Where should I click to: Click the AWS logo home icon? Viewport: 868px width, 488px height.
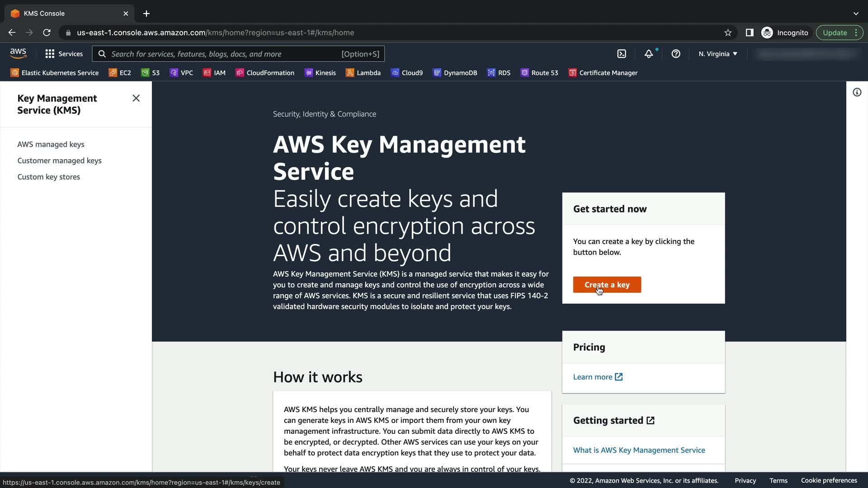click(18, 53)
